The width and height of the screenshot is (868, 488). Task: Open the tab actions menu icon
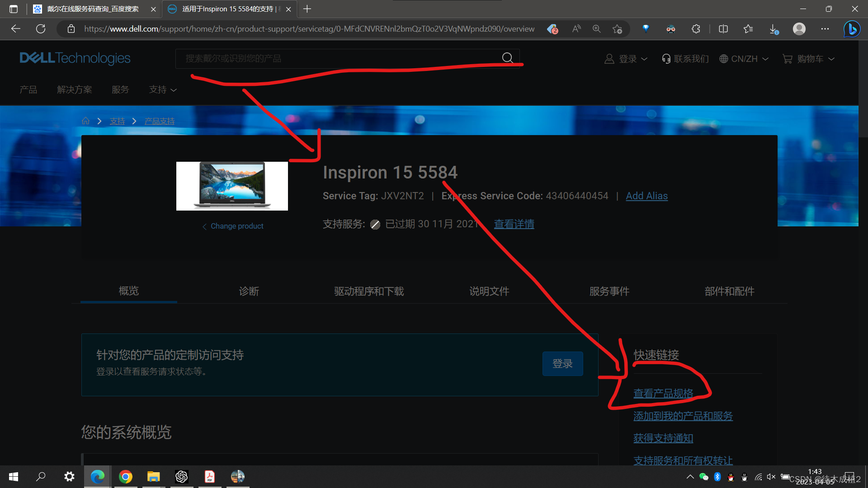(14, 9)
